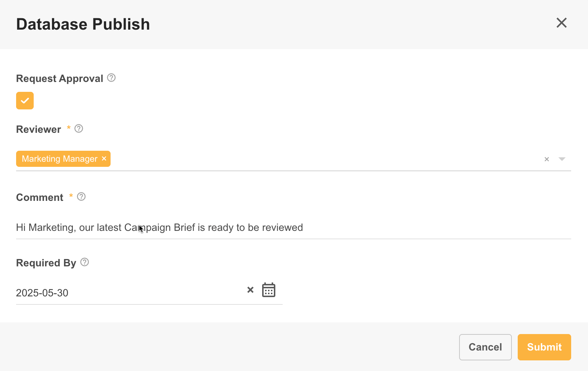The width and height of the screenshot is (588, 371).
Task: Uncheck the Request Approval checkbox
Action: (25, 101)
